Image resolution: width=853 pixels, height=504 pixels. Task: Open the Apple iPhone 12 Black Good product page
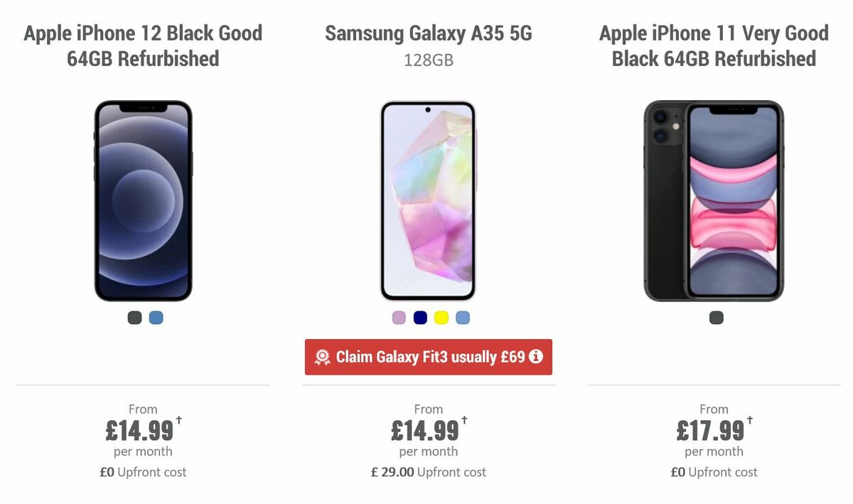(143, 45)
